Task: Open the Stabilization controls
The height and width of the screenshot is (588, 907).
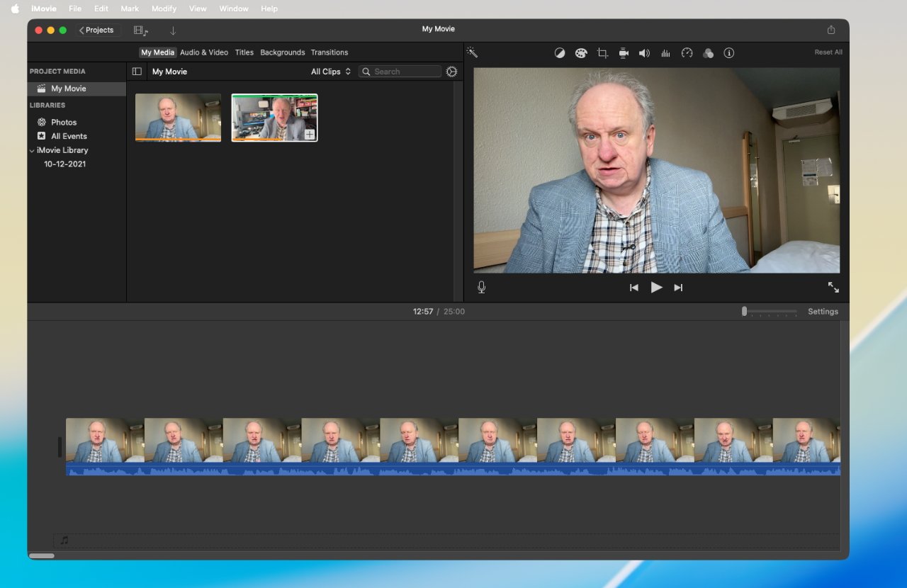Action: (x=623, y=52)
